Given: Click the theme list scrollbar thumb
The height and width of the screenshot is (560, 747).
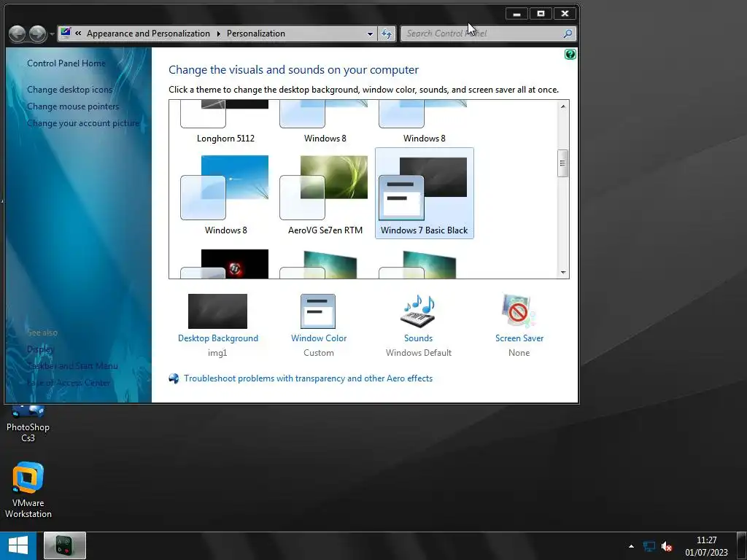Looking at the screenshot, I should (563, 163).
